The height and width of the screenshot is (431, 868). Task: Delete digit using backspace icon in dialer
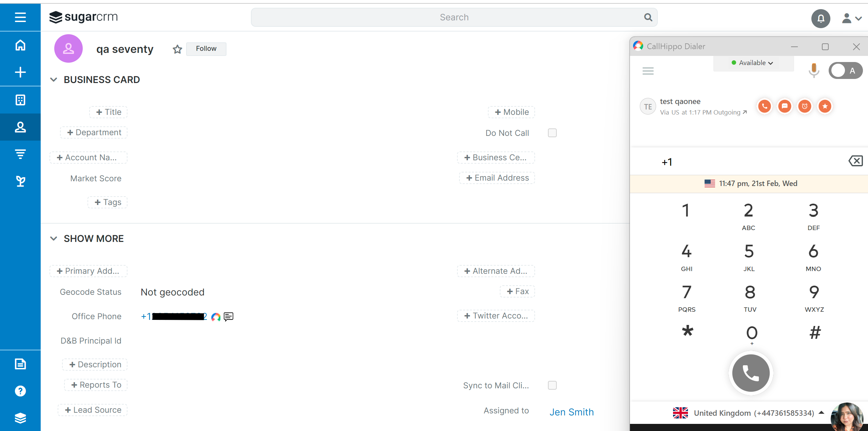(856, 161)
